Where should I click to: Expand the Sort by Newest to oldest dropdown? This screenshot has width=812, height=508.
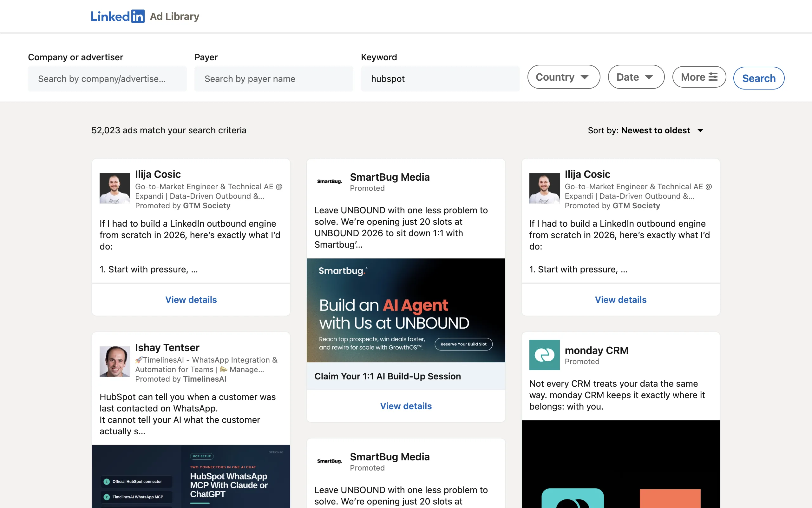645,130
